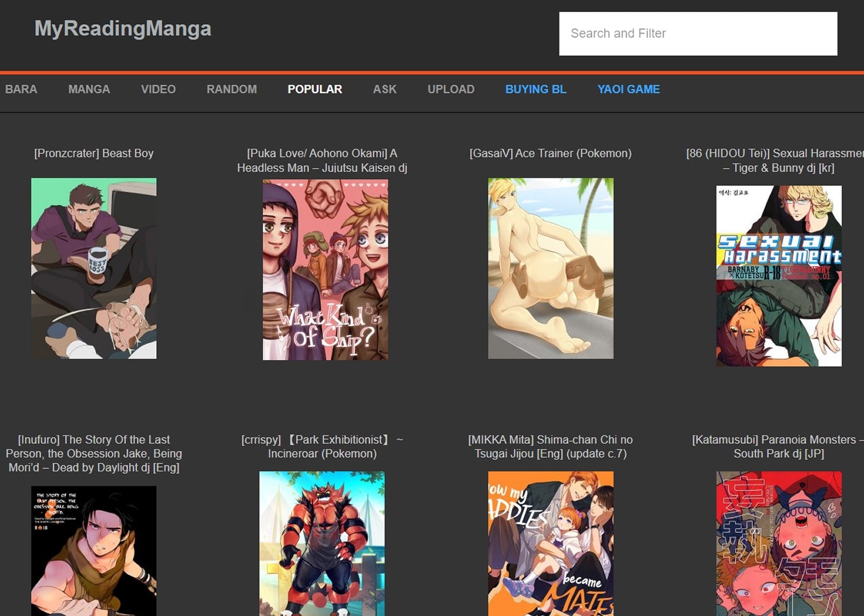Image resolution: width=864 pixels, height=616 pixels.
Task: Open the A Headless Man Jujutsu Kaisen title
Action: 322,161
